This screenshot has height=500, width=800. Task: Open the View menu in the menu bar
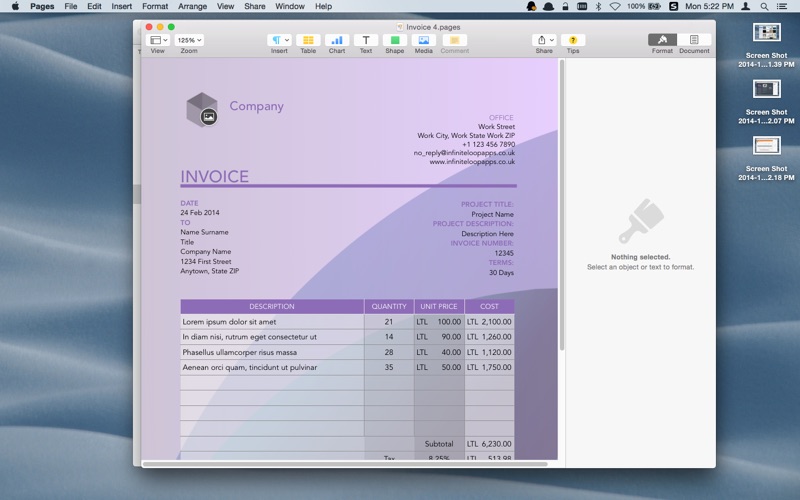point(225,6)
